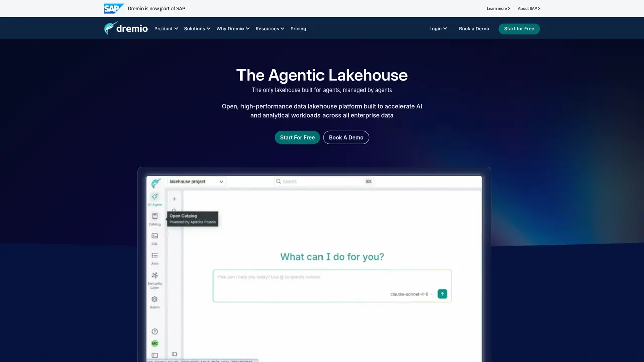Send prompt with green arrow button

click(442, 294)
